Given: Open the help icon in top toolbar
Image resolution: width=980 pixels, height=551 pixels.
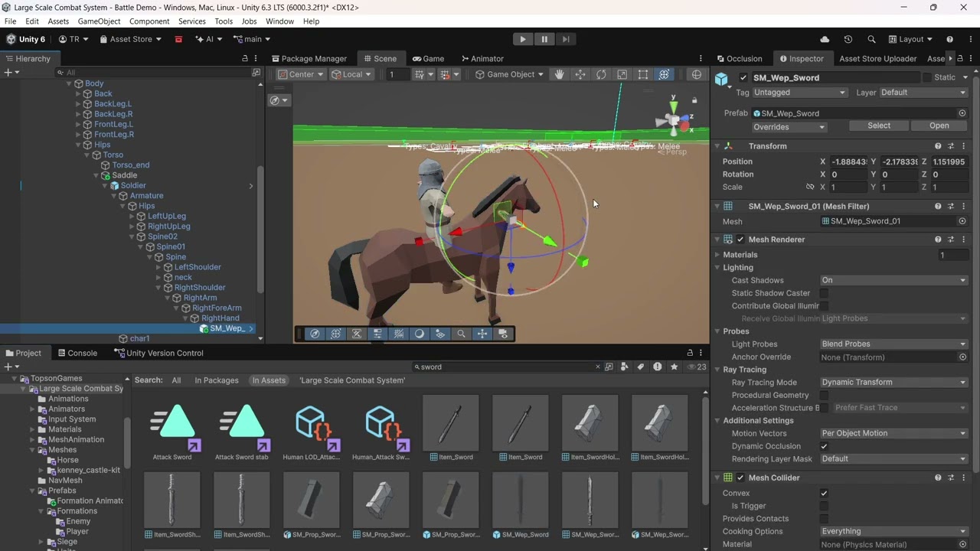Looking at the screenshot, I should click(950, 39).
